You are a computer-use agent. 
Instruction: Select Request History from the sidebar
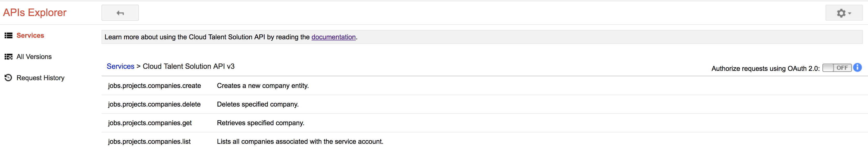coord(40,77)
